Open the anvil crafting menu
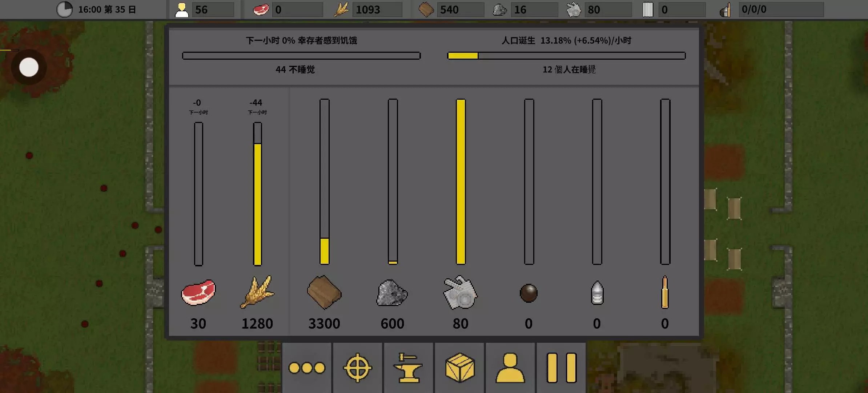The width and height of the screenshot is (868, 393). coord(408,368)
